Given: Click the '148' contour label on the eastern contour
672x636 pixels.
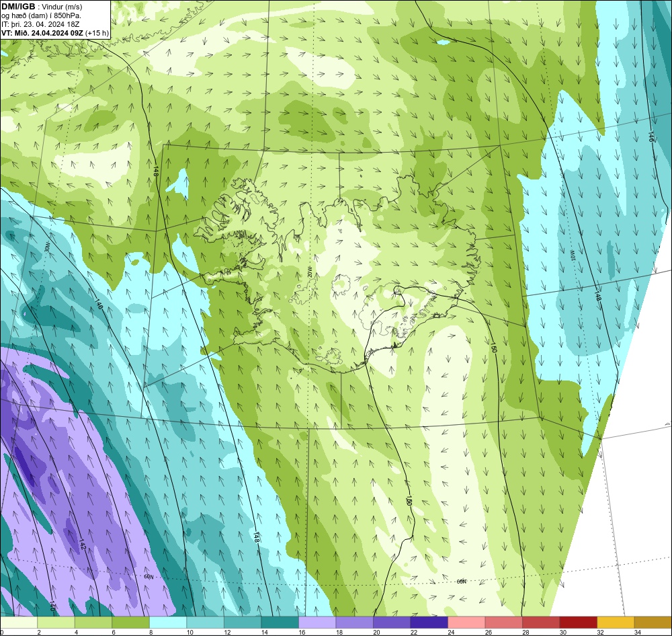Looking at the screenshot, I should point(597,296).
